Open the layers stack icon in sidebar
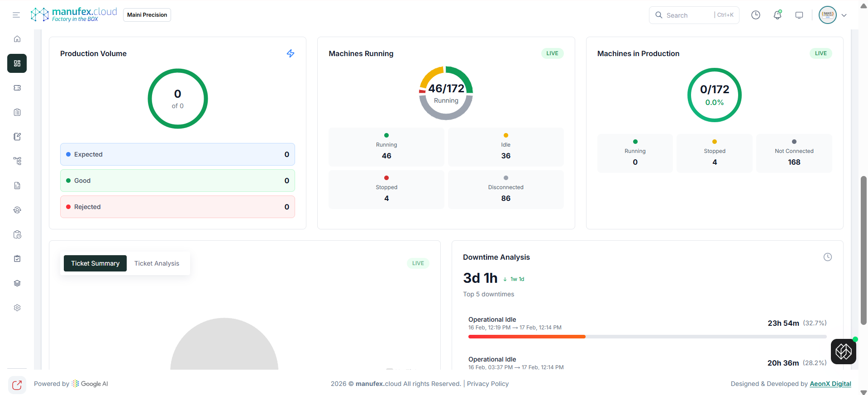Screen dimensions: 868x395 point(17,283)
